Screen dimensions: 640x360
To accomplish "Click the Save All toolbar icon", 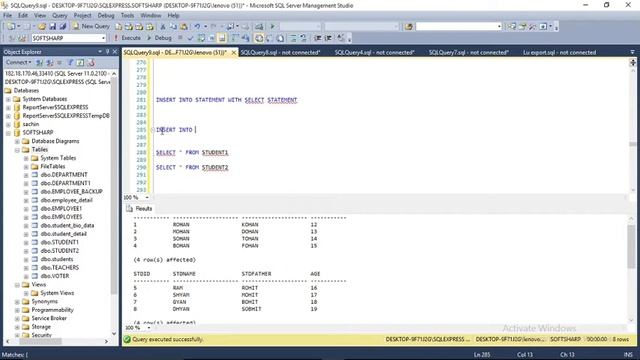I will [x=62, y=27].
